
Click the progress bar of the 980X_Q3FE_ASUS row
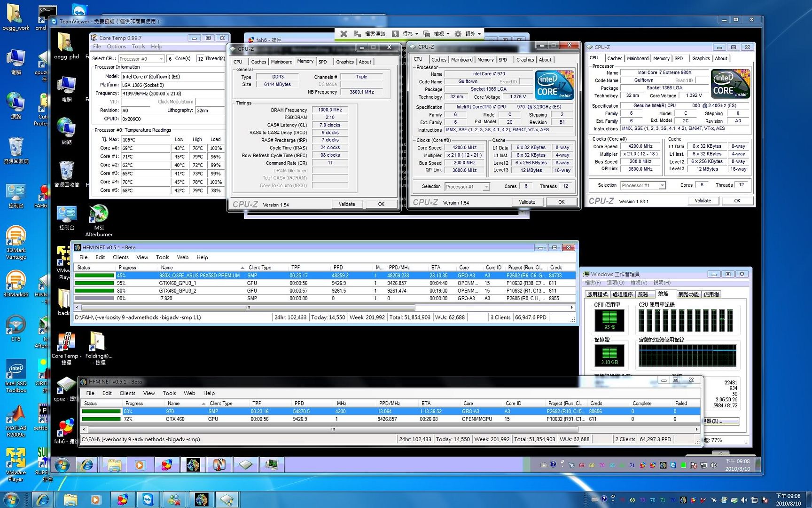tap(94, 276)
